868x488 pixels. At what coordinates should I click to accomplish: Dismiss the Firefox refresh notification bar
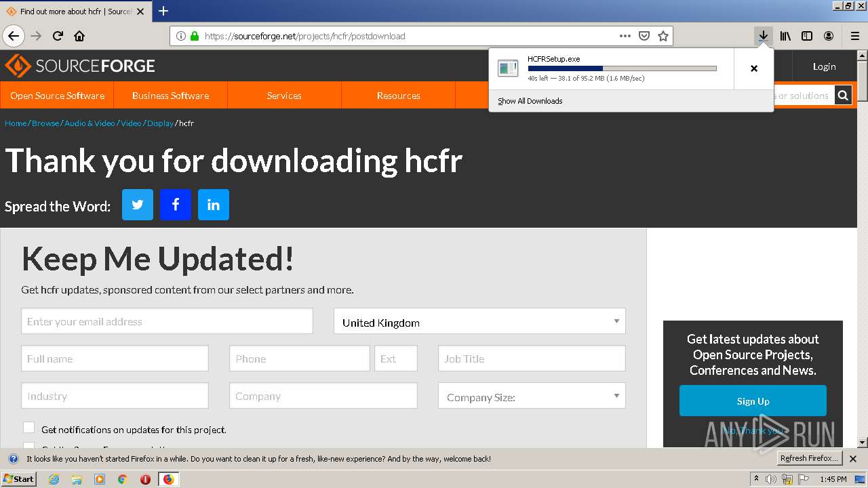tap(853, 459)
